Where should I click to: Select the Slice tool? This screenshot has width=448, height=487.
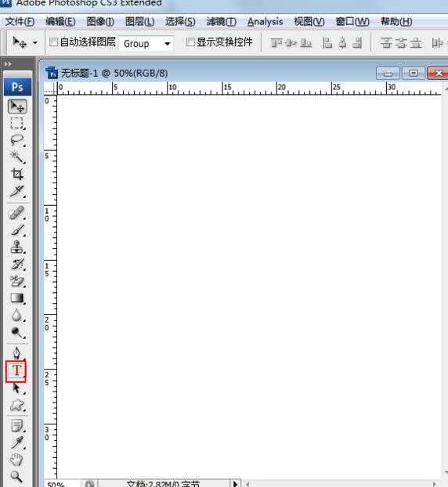[17, 191]
